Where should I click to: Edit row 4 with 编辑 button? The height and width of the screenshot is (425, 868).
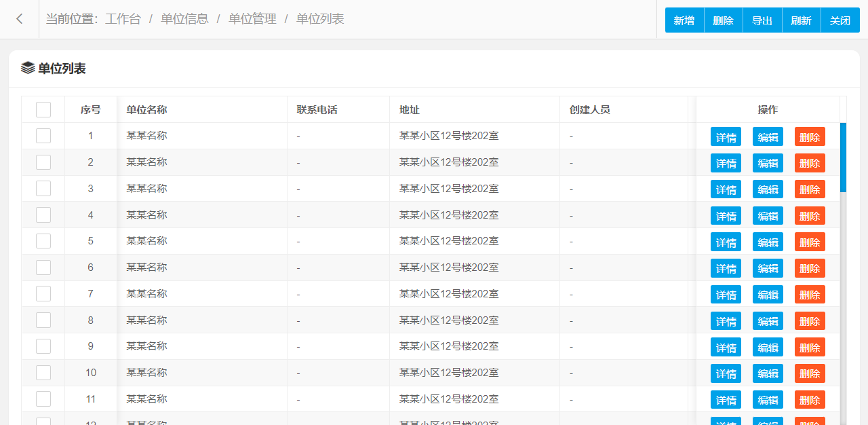pyautogui.click(x=768, y=216)
